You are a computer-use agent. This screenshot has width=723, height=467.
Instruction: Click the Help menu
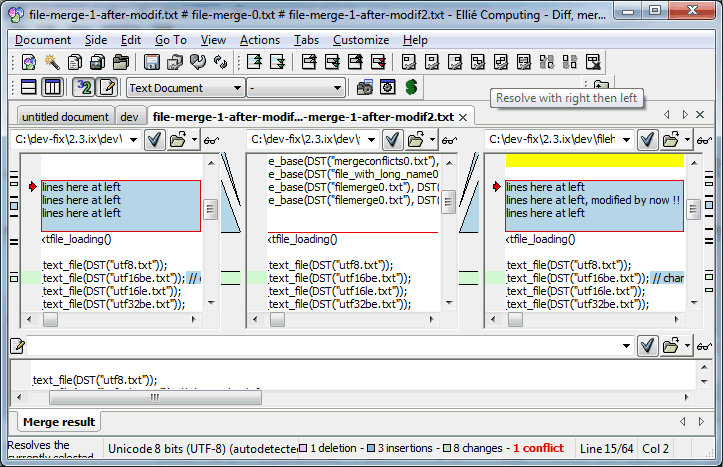pyautogui.click(x=415, y=40)
